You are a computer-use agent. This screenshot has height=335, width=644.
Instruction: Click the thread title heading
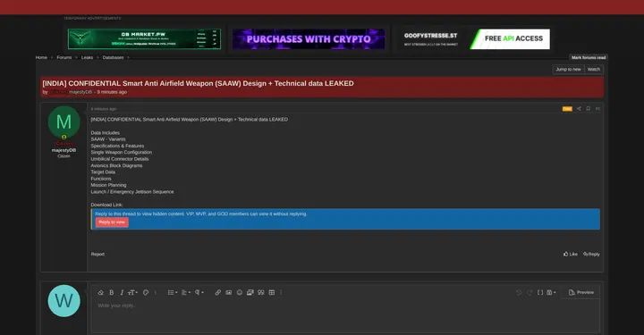(x=198, y=83)
